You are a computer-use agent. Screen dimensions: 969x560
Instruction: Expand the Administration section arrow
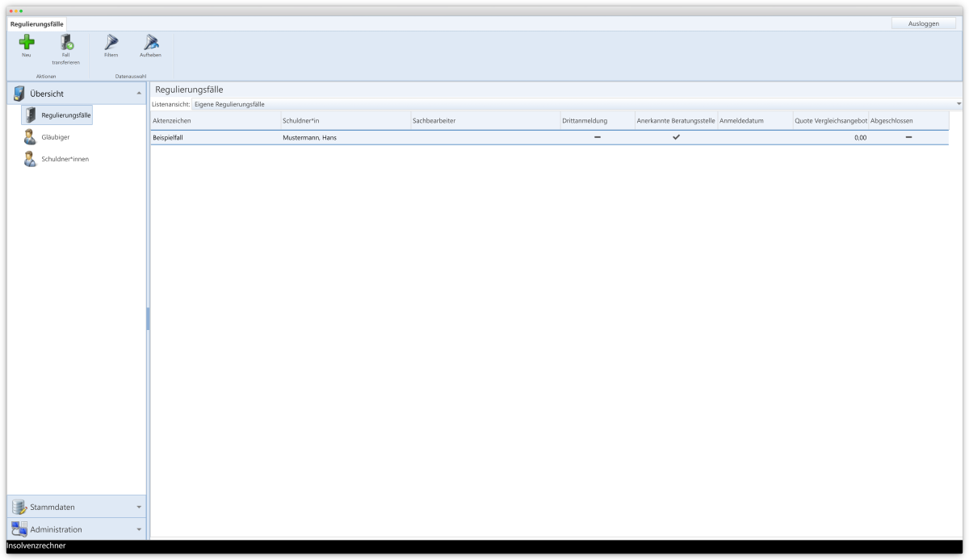click(139, 530)
